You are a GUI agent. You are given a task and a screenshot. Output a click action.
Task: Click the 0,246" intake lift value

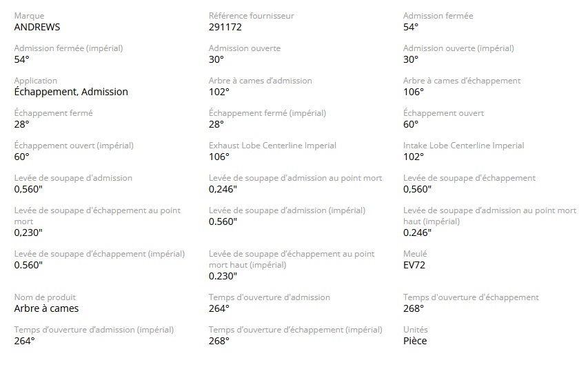tap(223, 189)
